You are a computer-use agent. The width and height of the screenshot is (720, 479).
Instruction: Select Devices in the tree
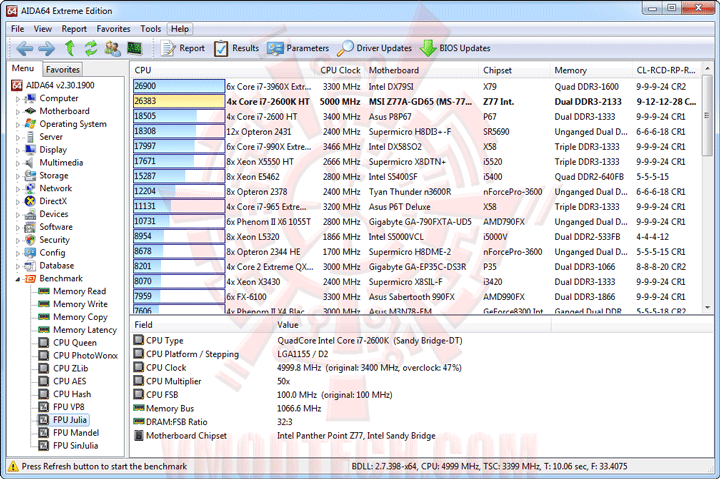click(46, 214)
